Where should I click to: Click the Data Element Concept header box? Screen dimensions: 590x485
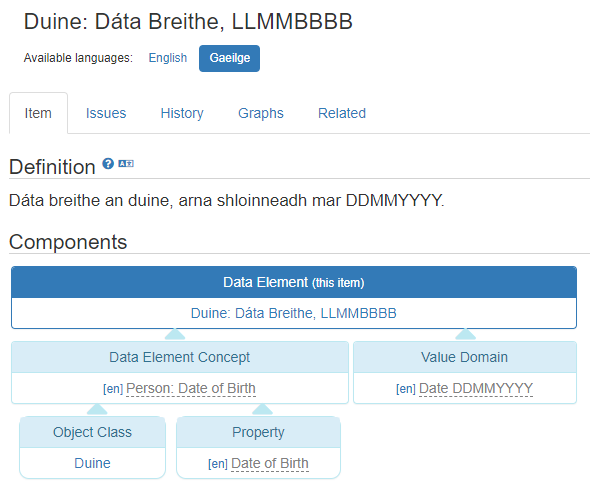coord(180,357)
